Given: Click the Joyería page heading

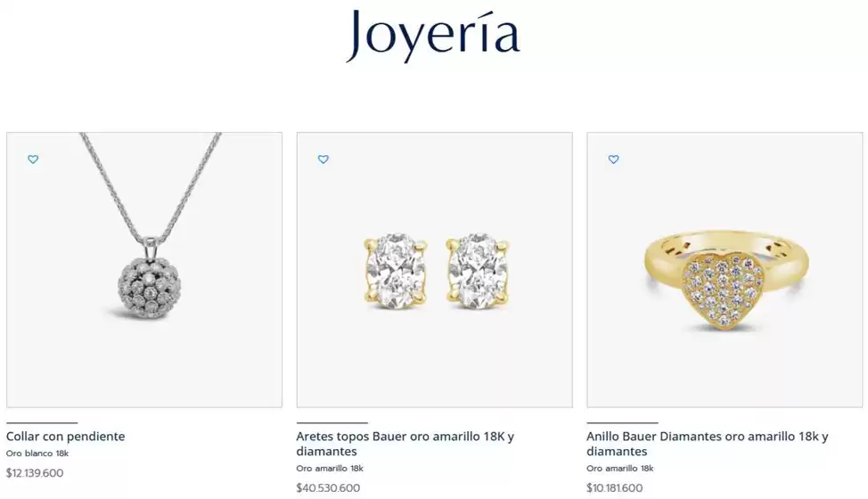Looking at the screenshot, I should (x=433, y=36).
